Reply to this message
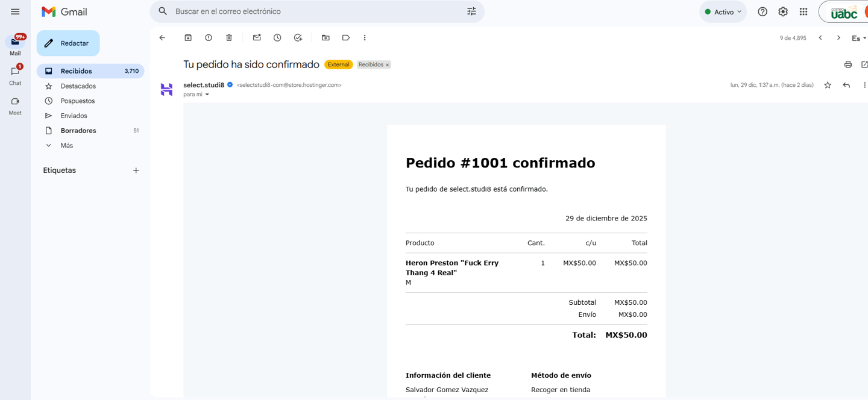Image resolution: width=868 pixels, height=400 pixels. pos(846,86)
